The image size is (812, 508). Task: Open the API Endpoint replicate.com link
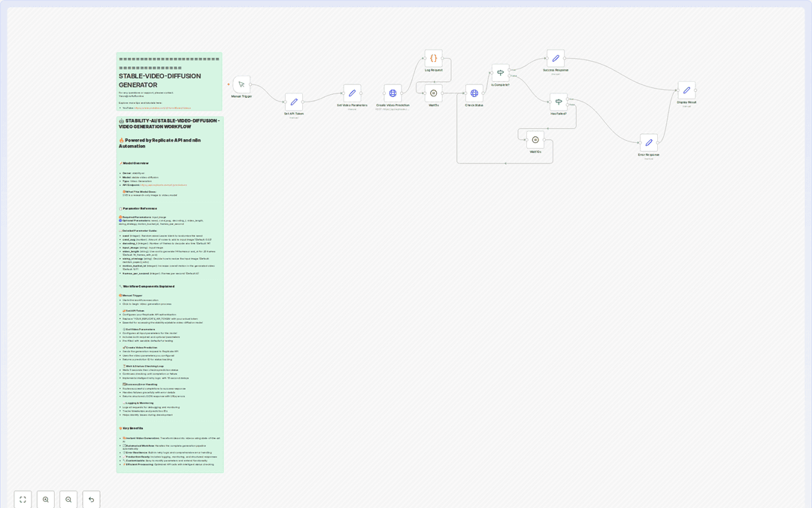pyautogui.click(x=164, y=185)
